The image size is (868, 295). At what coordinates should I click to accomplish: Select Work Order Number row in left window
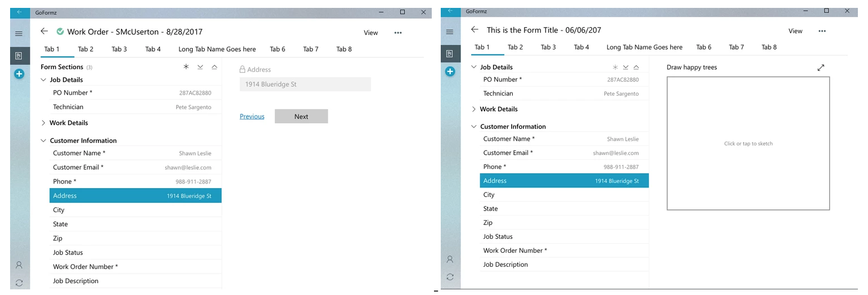coord(135,267)
